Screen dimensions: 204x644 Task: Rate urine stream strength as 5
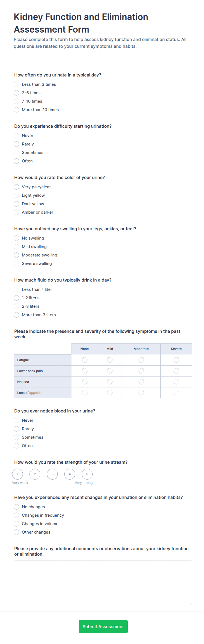tap(87, 474)
